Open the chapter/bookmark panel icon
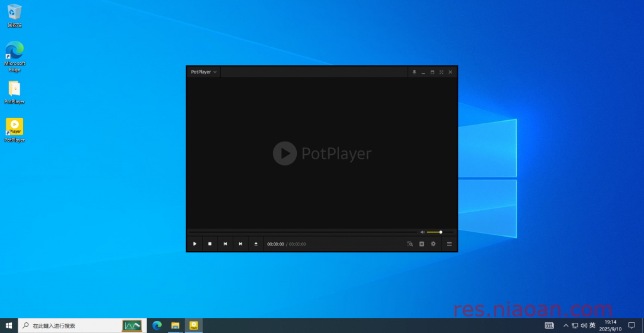This screenshot has width=644, height=333. point(421,244)
